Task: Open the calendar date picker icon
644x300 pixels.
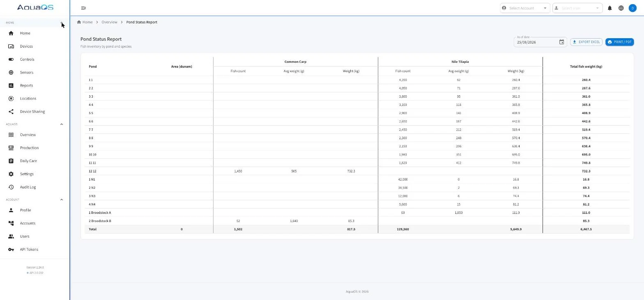Action: (561, 42)
